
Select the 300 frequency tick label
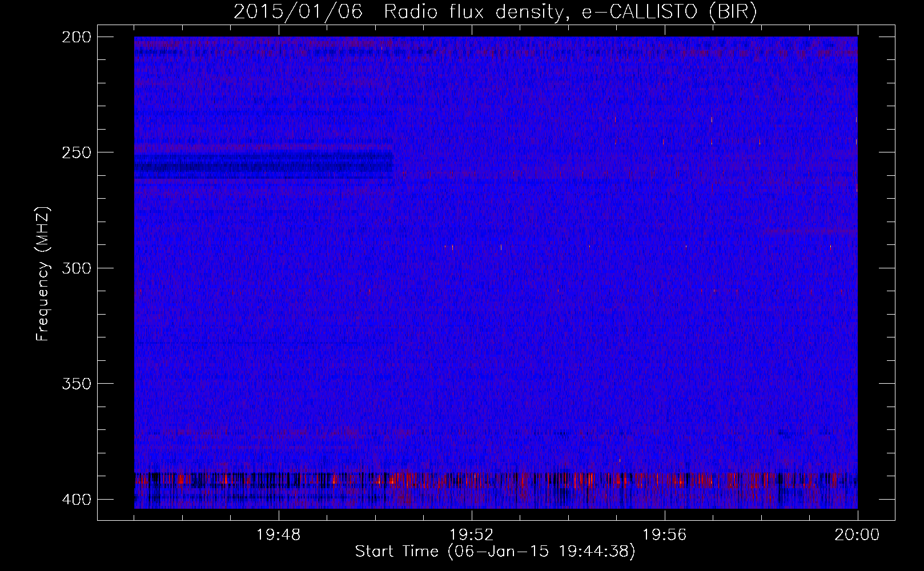coord(77,268)
